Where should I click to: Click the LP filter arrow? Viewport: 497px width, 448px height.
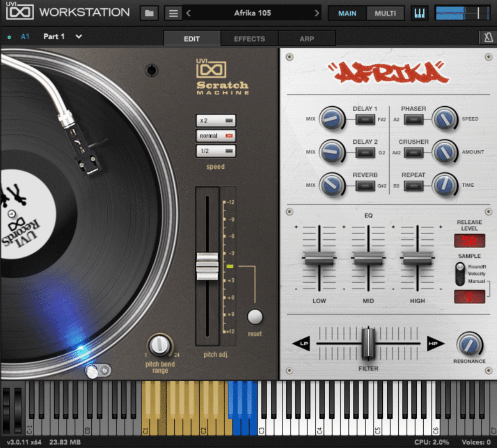click(x=301, y=343)
